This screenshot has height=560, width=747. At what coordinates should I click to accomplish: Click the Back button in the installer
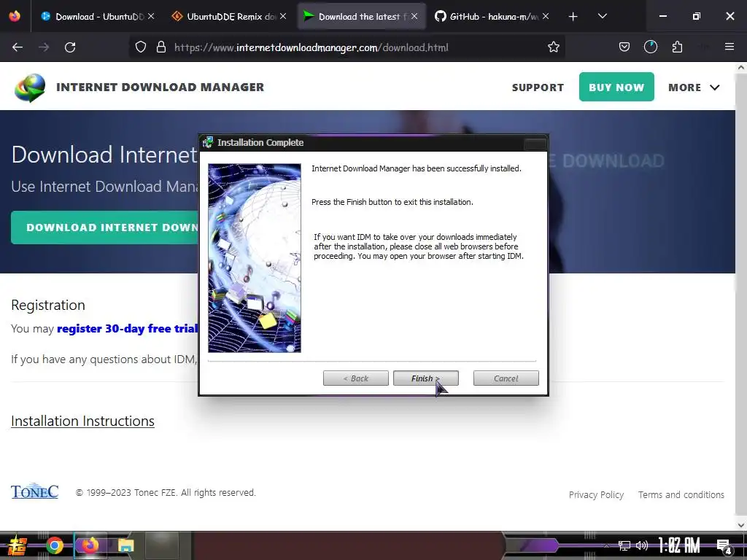[356, 378]
